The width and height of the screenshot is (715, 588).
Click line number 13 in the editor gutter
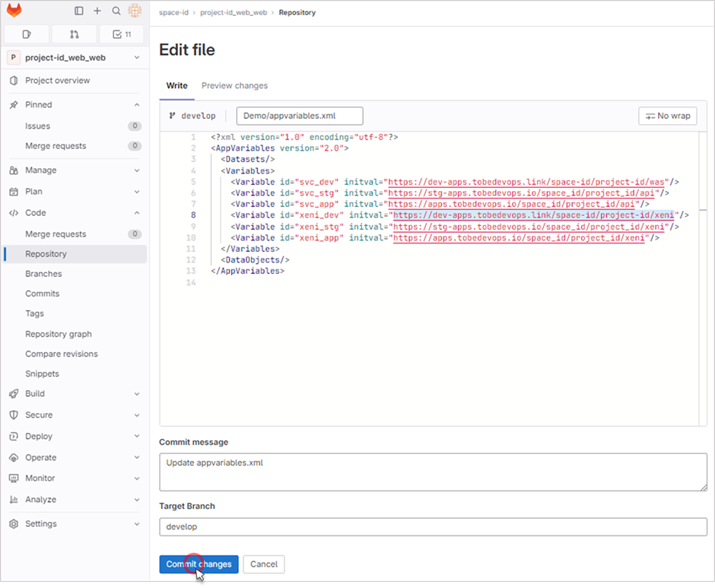(x=191, y=271)
